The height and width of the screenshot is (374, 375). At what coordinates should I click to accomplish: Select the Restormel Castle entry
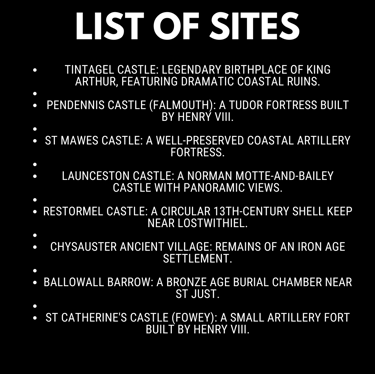198,217
